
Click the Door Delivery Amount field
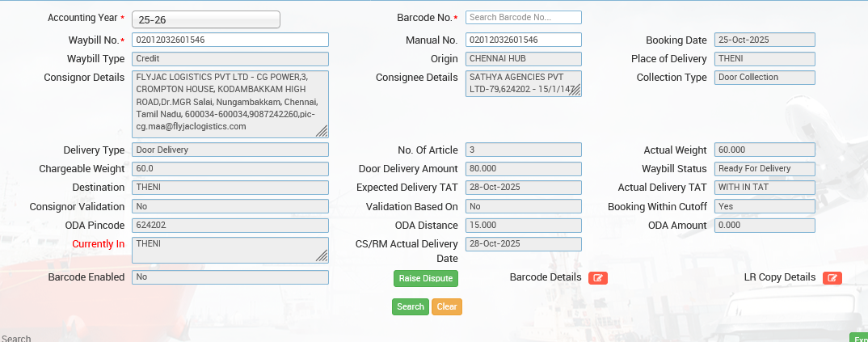tap(523, 169)
